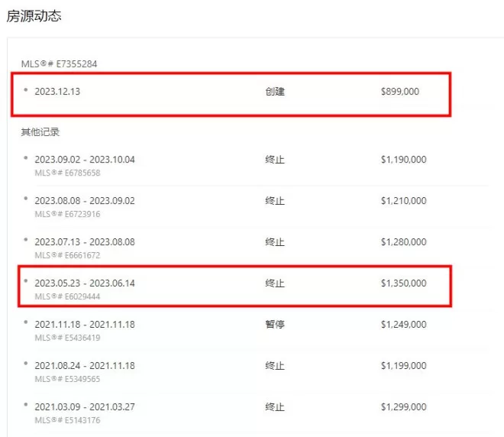Click the $1,350,000 price

(x=404, y=283)
